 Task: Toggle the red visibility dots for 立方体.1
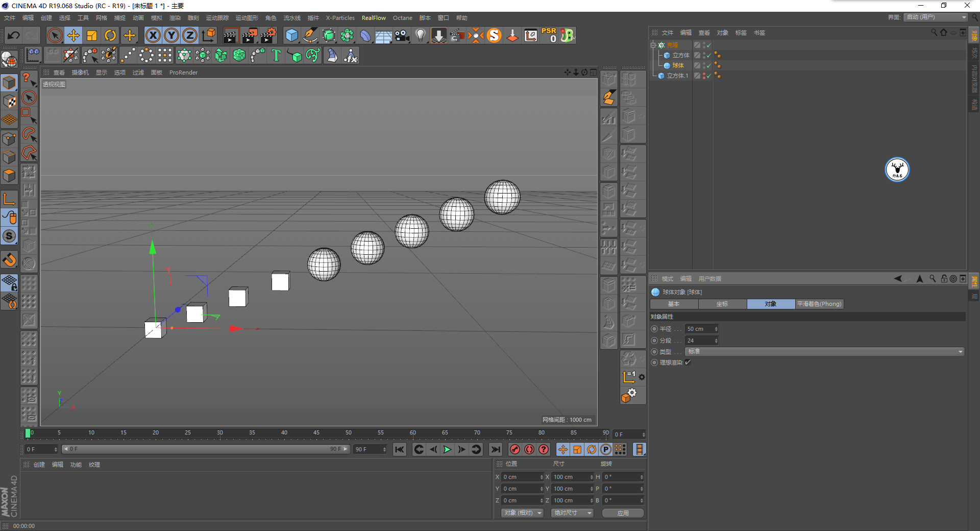coord(704,76)
